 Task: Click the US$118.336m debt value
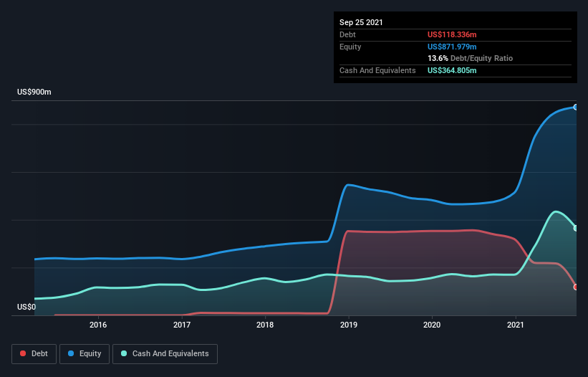(x=452, y=34)
